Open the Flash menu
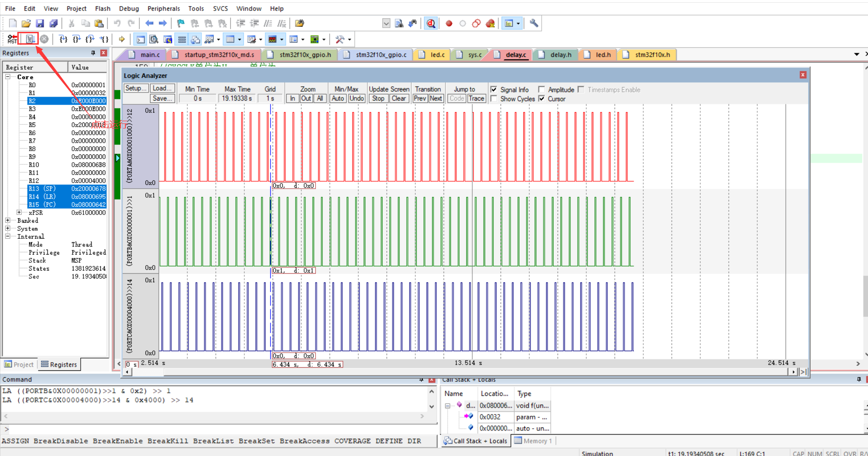Image resolution: width=868 pixels, height=456 pixels. pos(103,9)
